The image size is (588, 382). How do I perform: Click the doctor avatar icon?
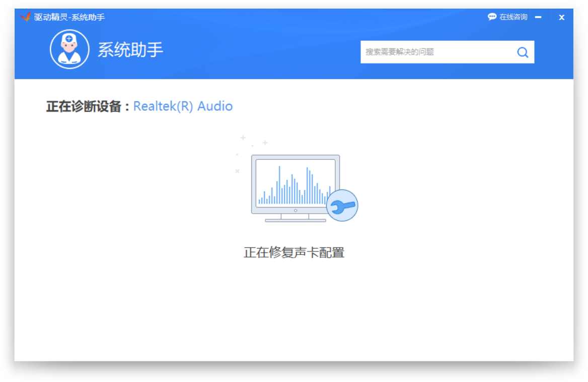pos(69,49)
